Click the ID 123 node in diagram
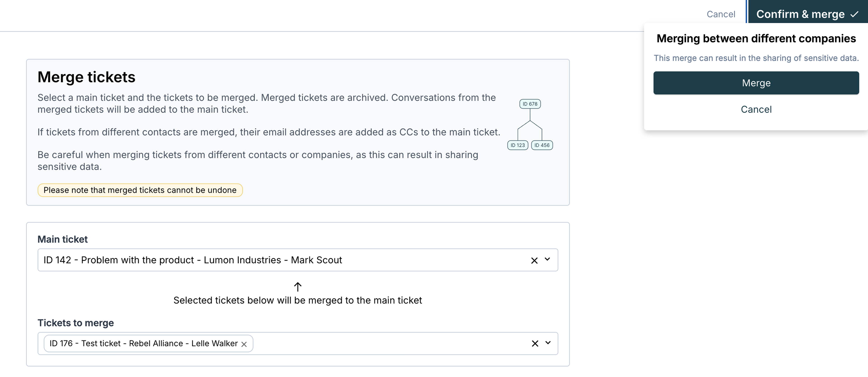 coord(517,145)
